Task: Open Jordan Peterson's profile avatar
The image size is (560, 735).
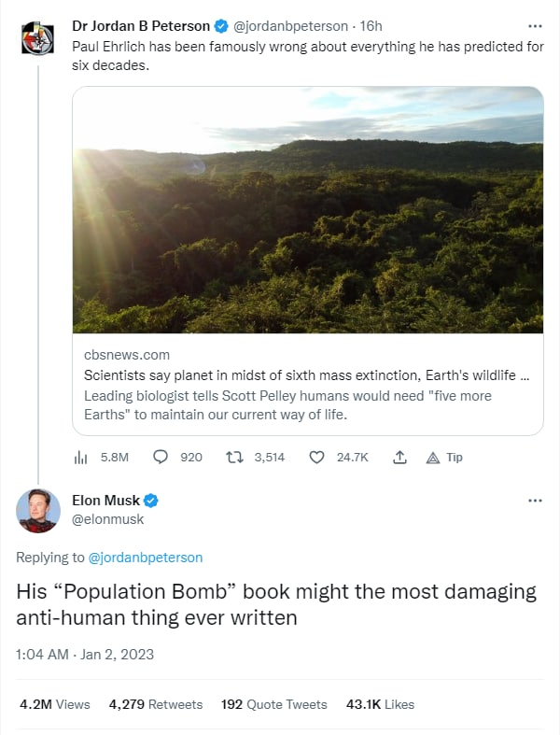Action: tap(37, 37)
